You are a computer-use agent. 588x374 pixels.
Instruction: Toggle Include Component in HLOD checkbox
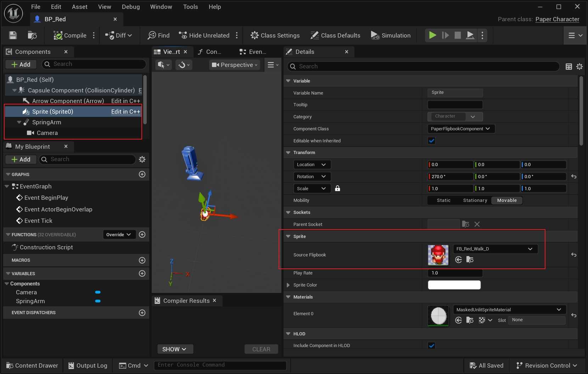click(431, 345)
